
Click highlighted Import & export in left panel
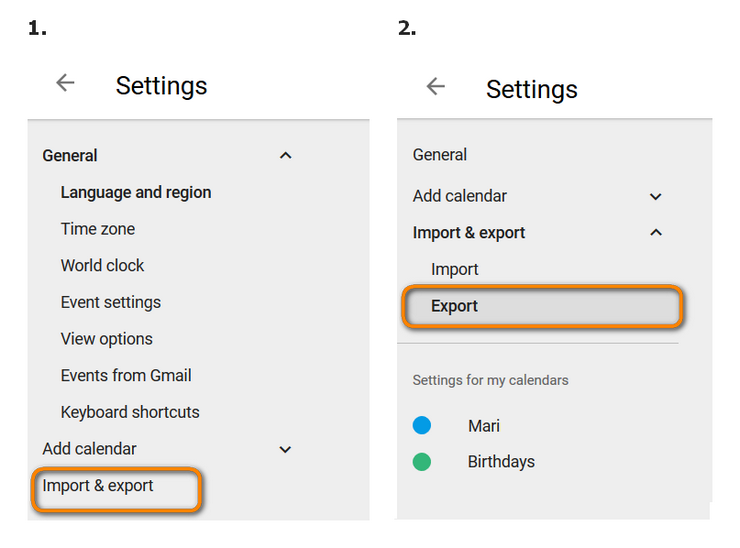pos(98,486)
